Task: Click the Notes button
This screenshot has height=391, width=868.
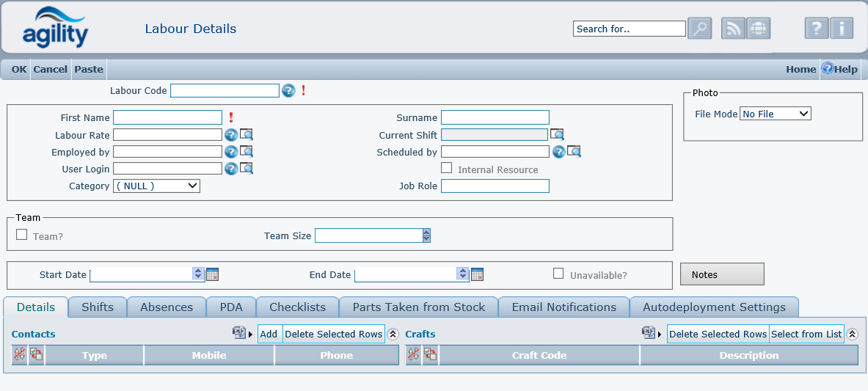Action: coord(722,274)
